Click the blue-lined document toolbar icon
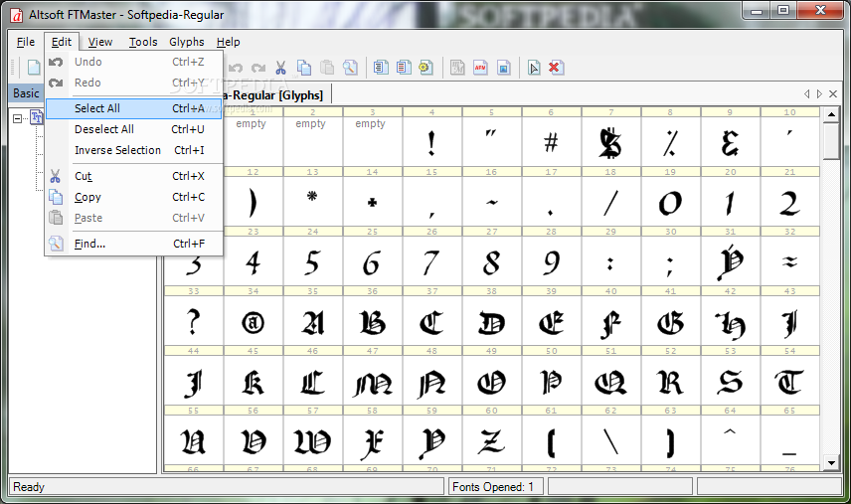This screenshot has width=851, height=504. [x=381, y=68]
